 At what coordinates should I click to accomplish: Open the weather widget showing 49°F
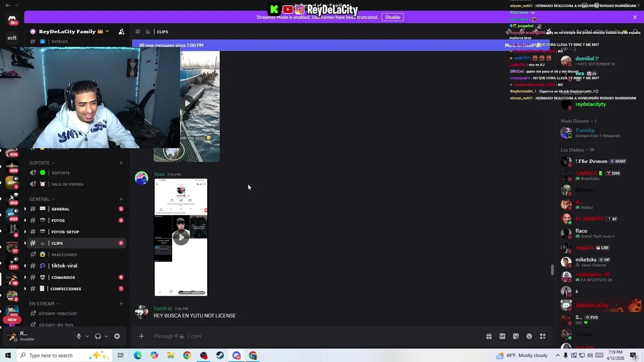click(x=522, y=355)
